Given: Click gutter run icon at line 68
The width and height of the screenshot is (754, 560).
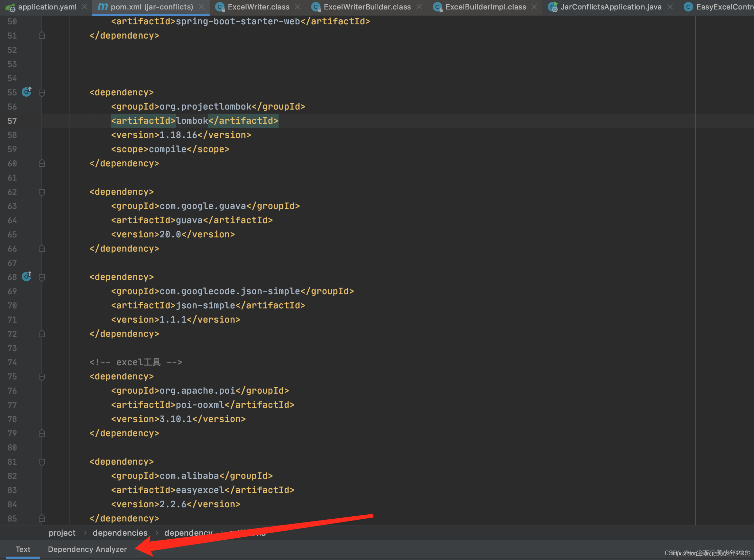Looking at the screenshot, I should click(26, 277).
